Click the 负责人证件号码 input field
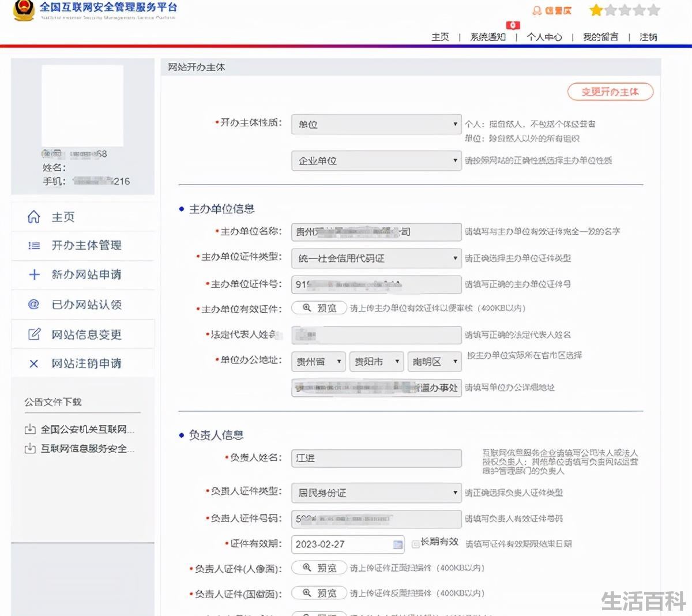 click(376, 519)
